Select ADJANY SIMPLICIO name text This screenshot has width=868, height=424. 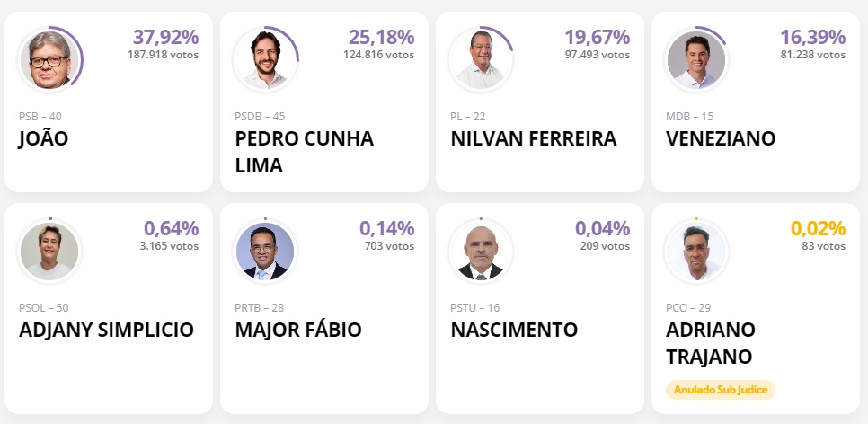[x=106, y=330]
